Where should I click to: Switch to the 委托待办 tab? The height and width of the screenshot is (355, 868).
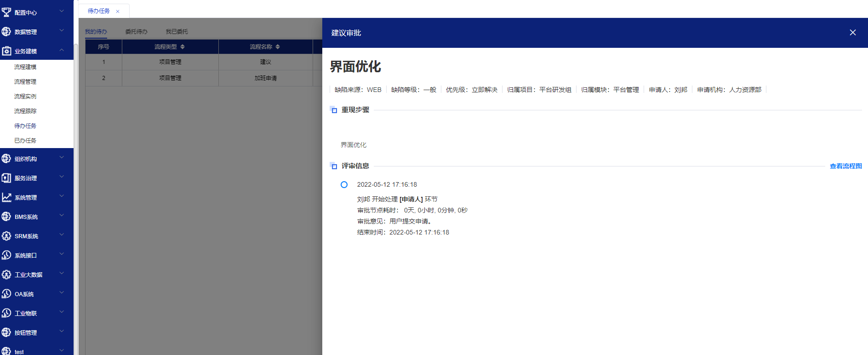click(x=136, y=32)
